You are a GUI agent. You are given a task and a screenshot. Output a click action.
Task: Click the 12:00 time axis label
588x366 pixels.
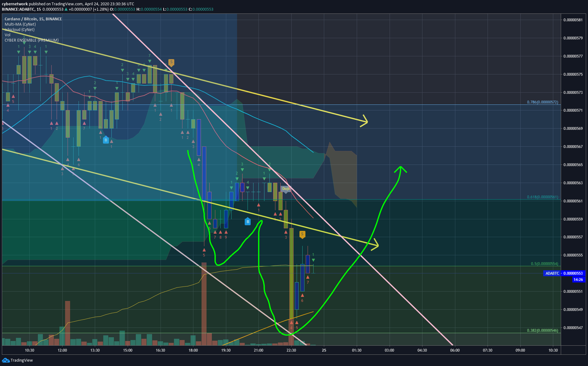(62, 350)
